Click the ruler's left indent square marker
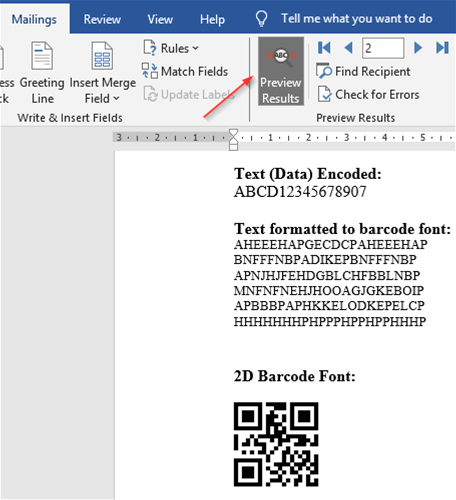 (233, 147)
